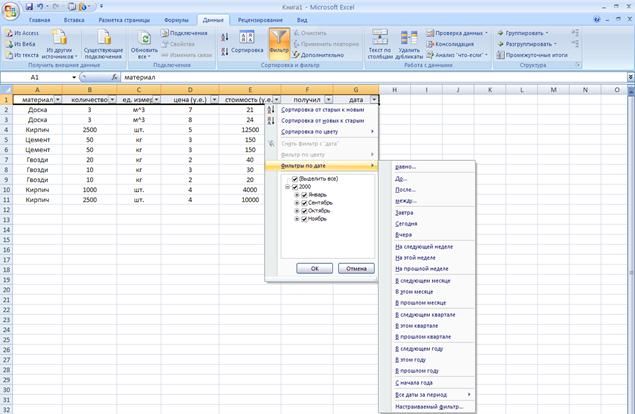Open the Сортировка dialog

tap(247, 43)
